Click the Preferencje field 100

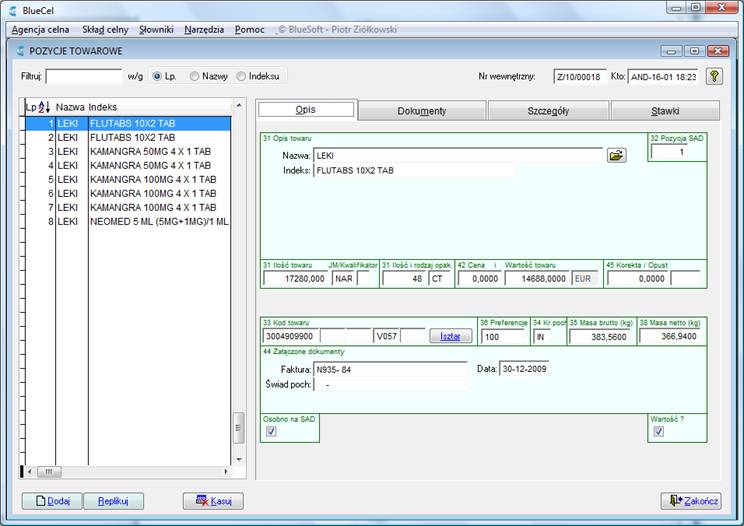[504, 337]
